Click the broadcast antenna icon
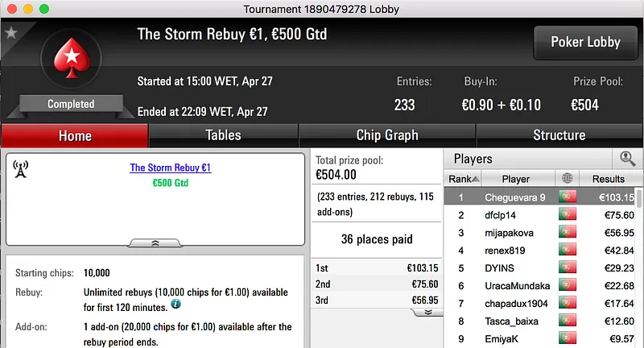Screen dimensions: 644x348 coord(21,168)
